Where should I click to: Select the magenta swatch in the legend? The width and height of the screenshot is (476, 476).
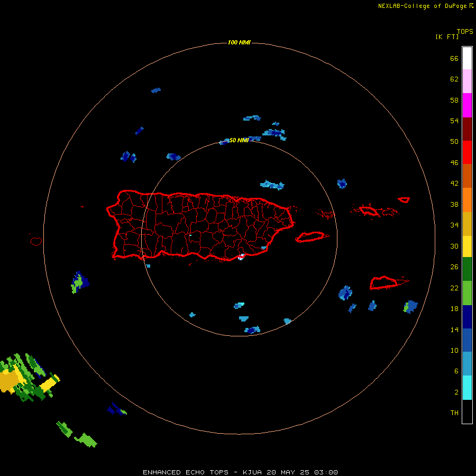(x=467, y=105)
